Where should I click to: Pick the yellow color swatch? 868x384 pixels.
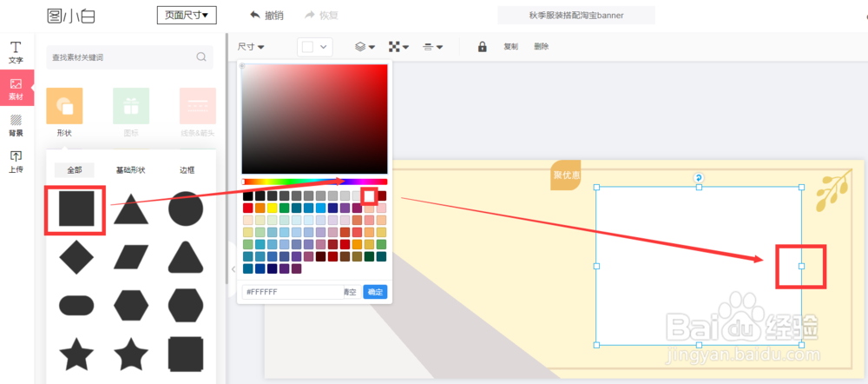272,208
